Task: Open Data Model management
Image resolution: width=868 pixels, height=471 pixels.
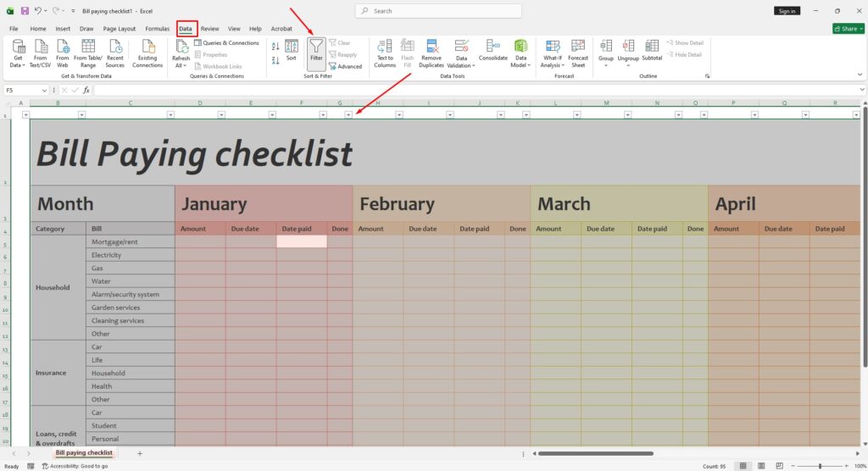Action: pos(520,53)
